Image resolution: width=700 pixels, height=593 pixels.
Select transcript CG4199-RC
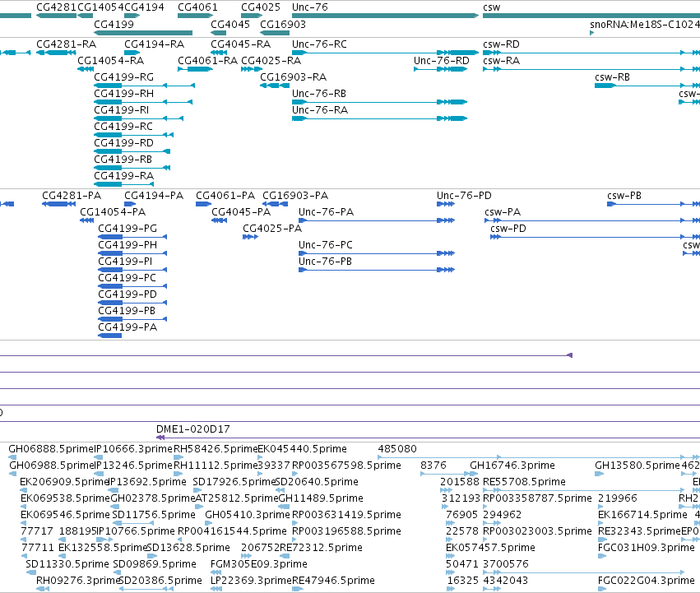(x=123, y=127)
